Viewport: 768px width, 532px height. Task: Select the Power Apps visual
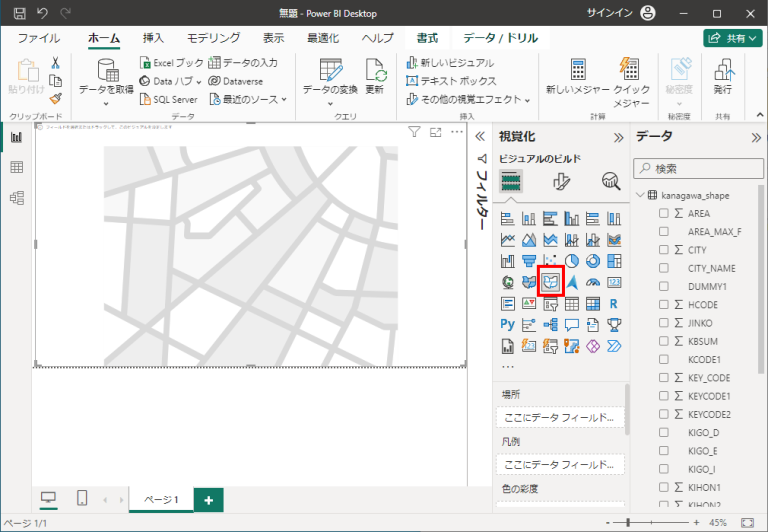pos(593,346)
